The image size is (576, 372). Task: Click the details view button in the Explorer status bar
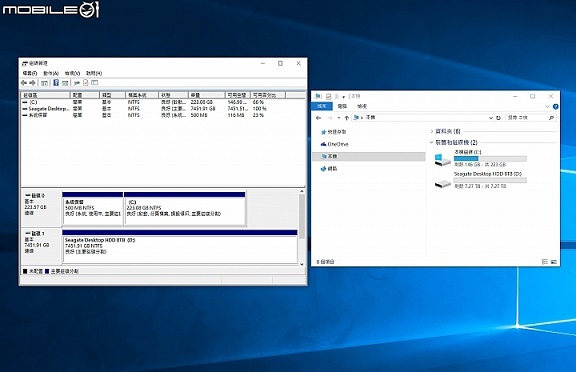point(545,262)
